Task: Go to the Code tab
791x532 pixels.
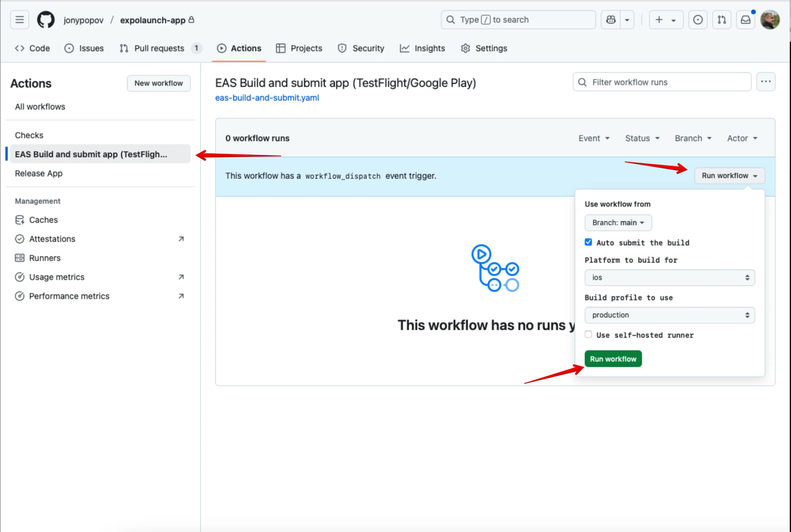Action: click(x=32, y=48)
